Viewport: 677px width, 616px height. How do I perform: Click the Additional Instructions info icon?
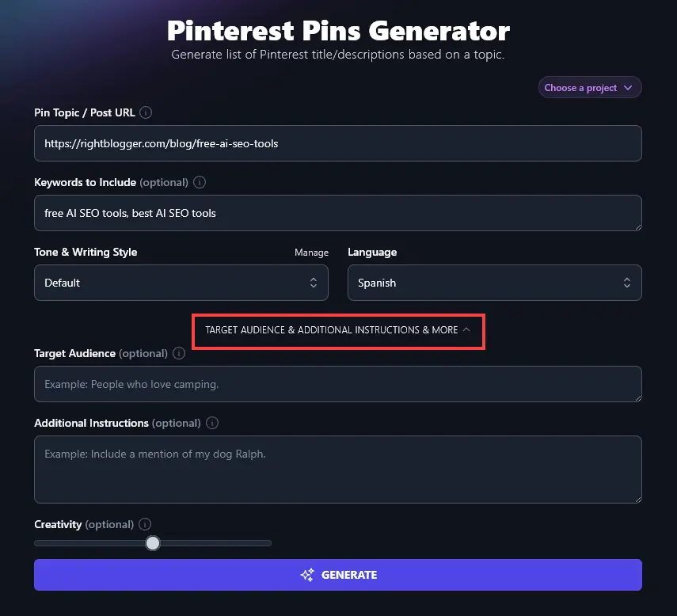(211, 423)
